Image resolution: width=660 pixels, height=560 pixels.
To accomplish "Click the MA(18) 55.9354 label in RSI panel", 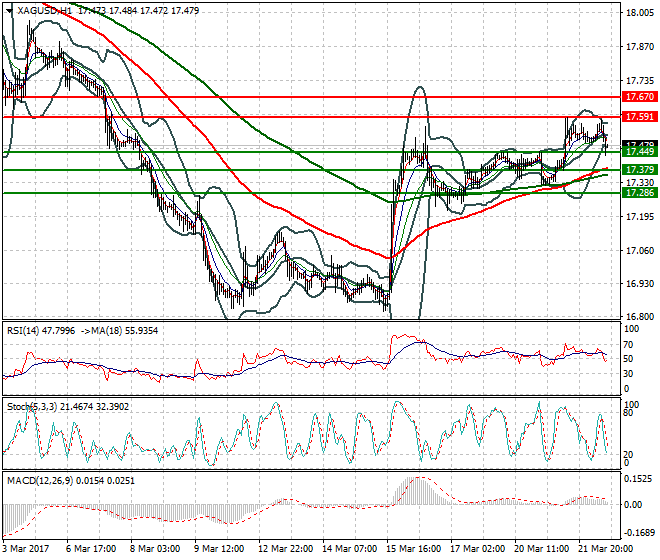I will [x=118, y=331].
